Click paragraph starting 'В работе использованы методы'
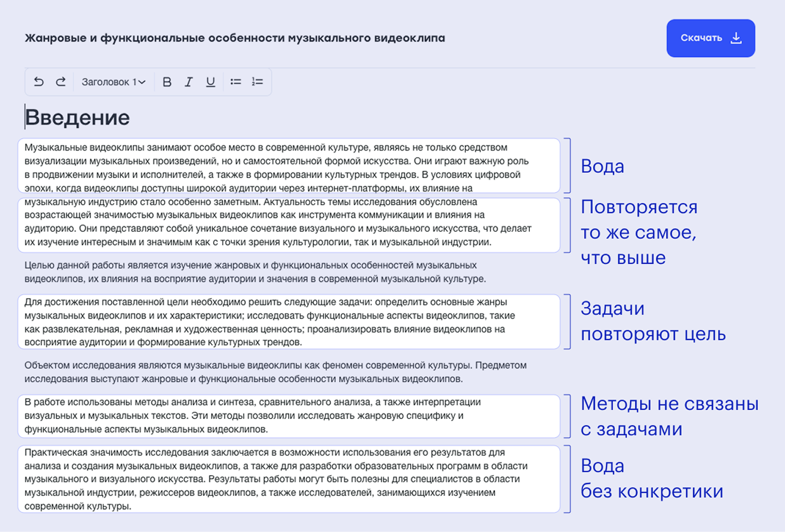Screen dimensions: 785x532 click(x=253, y=415)
